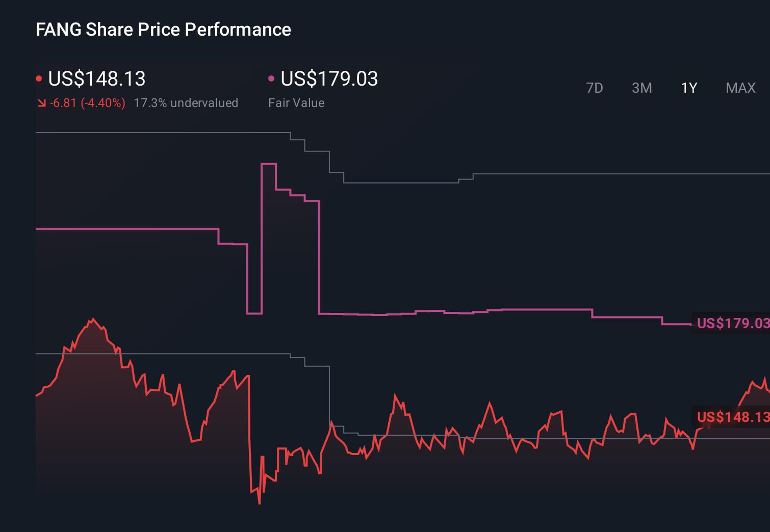Click the -6.81 (-4.40%) change text

87,102
